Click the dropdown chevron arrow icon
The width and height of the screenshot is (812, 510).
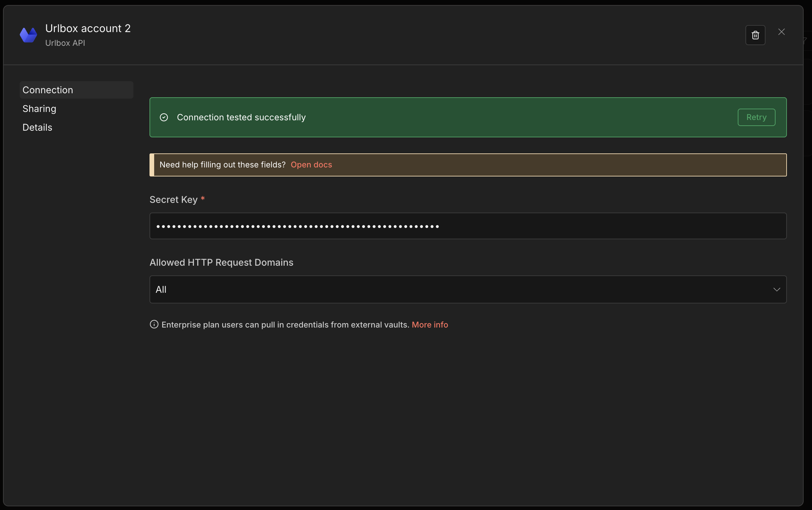pyautogui.click(x=777, y=289)
